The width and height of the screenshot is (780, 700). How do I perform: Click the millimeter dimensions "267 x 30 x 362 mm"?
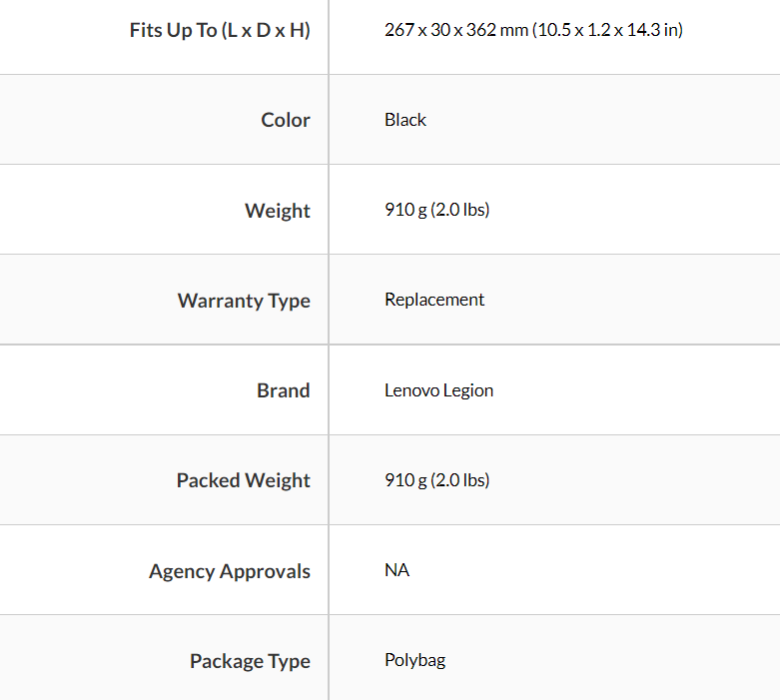[x=456, y=30]
